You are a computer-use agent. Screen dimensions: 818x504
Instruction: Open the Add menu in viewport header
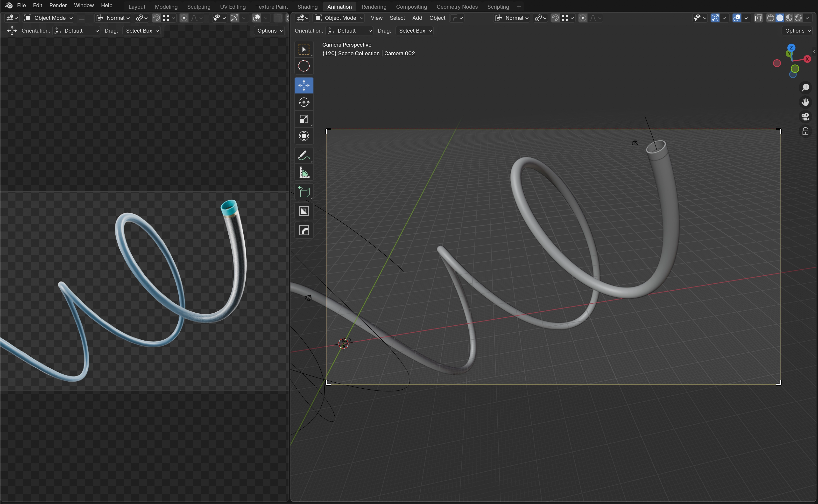417,18
